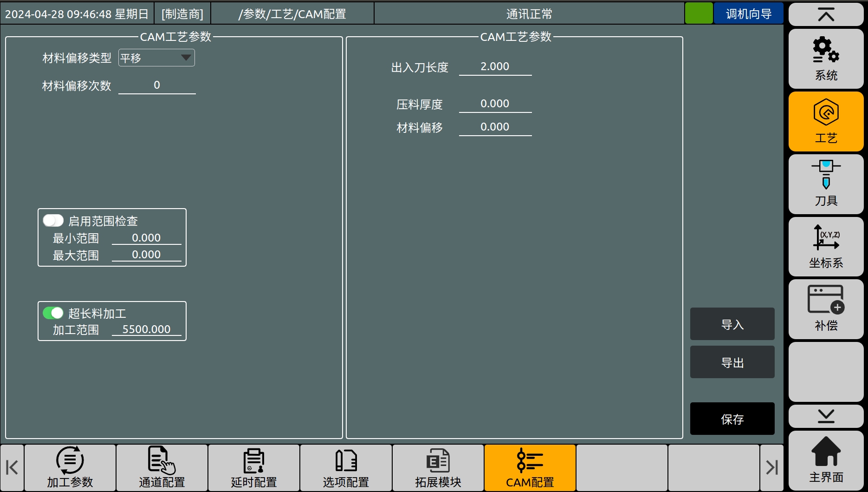The height and width of the screenshot is (492, 868).
Task: Select the 工艺 process icon
Action: [826, 121]
